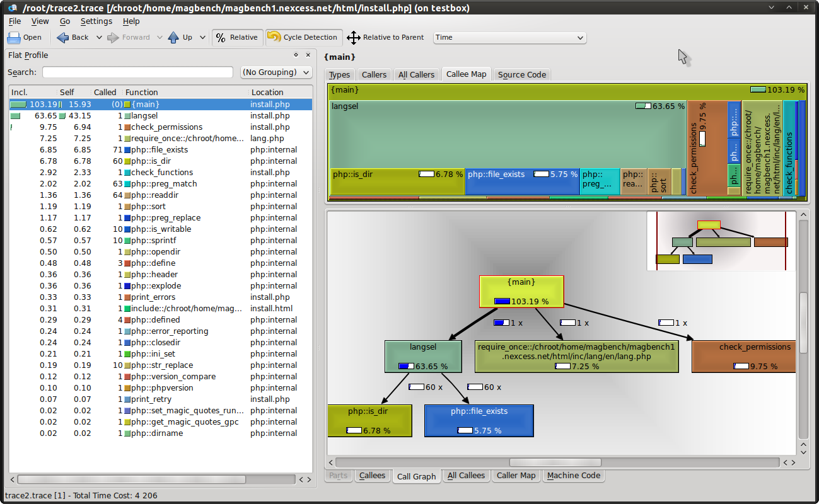
Task: Click the Open file toolbar icon
Action: click(25, 37)
